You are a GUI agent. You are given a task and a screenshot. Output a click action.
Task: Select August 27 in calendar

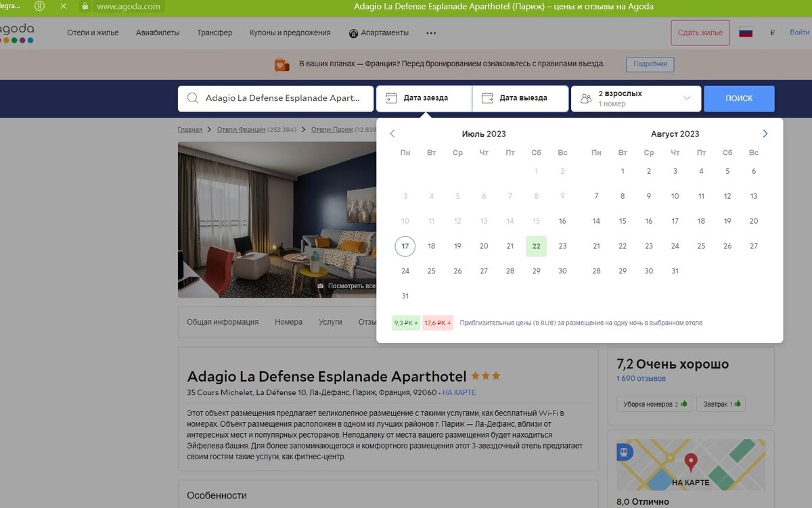click(754, 246)
